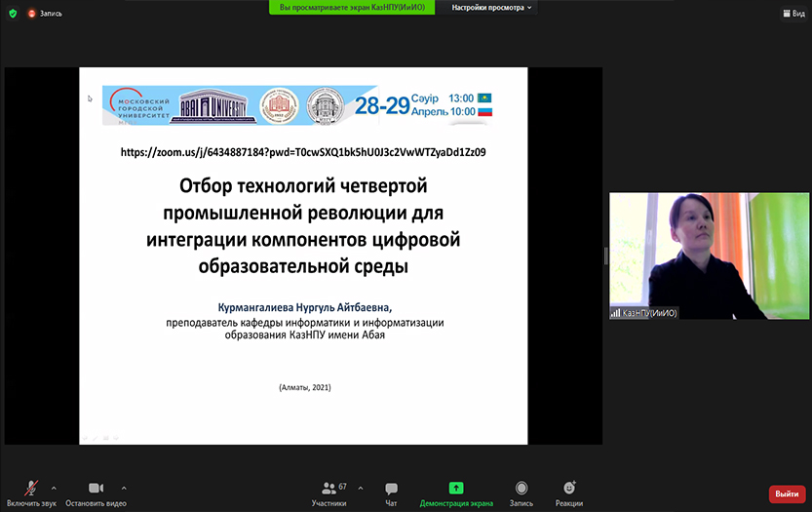Expand audio options arrow beside microphone
Viewport: 812px width, 512px height.
point(54,487)
